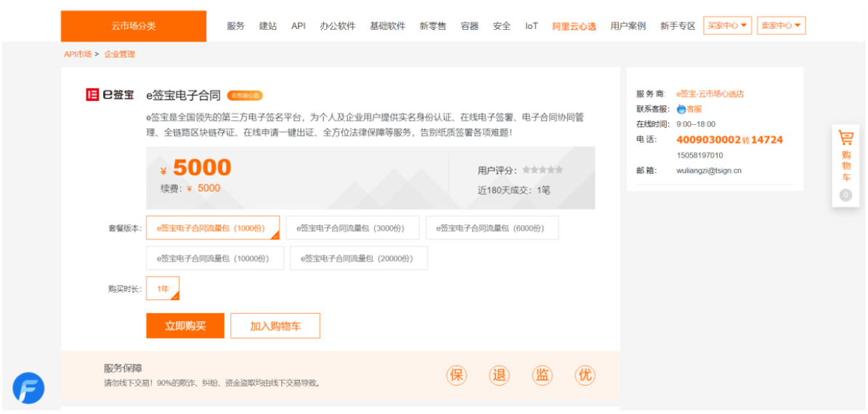This screenshot has height=414, width=868.
Task: Click the 9:00--18:00 online hours text
Action: 696,124
